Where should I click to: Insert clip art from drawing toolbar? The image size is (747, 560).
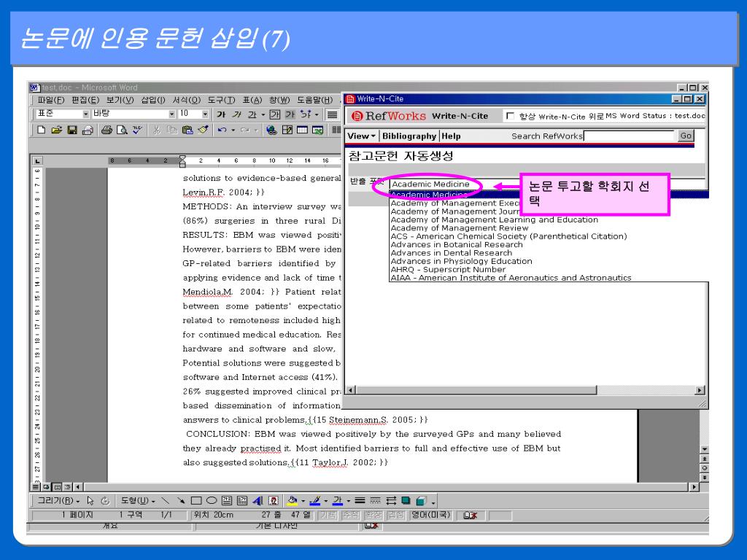pyautogui.click(x=274, y=500)
